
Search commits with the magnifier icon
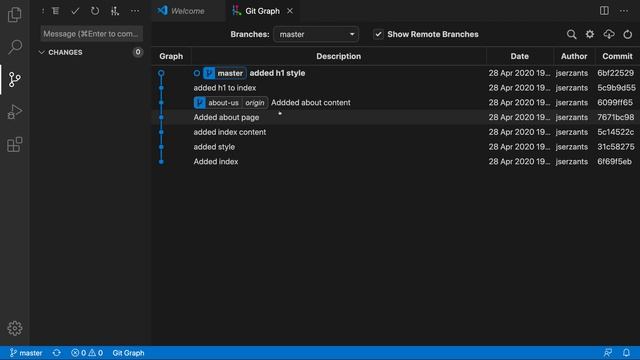click(x=571, y=34)
